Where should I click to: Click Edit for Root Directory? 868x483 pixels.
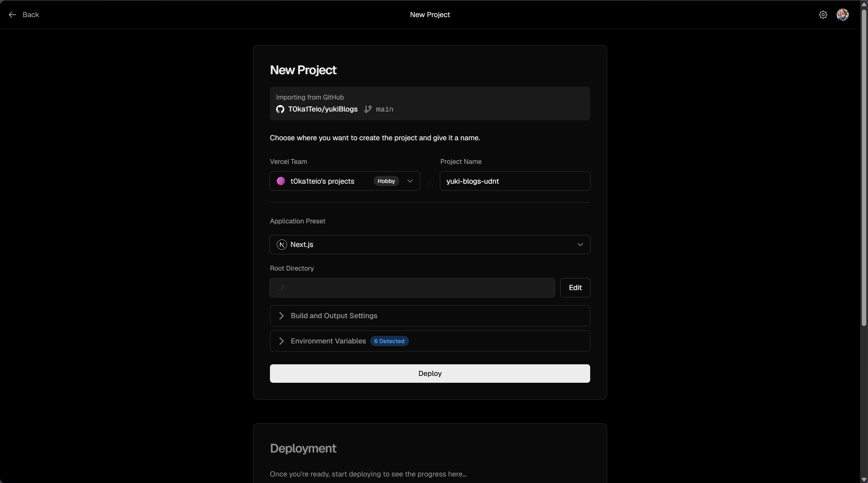575,288
